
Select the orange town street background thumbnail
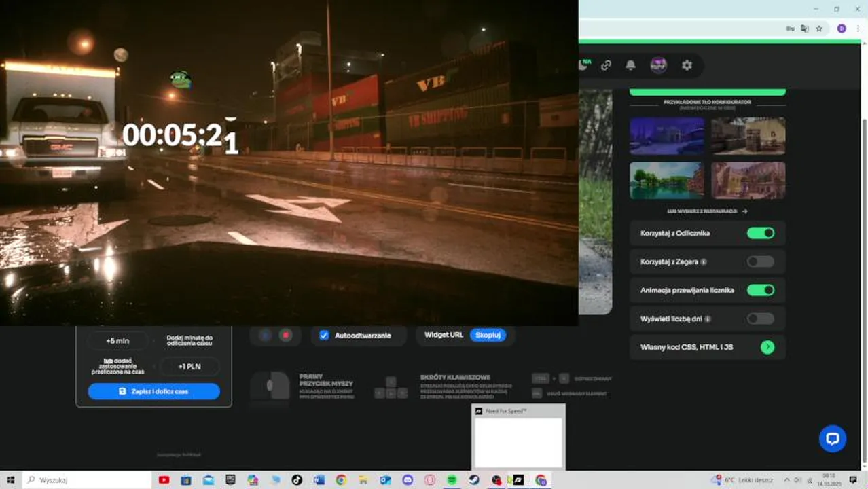click(x=748, y=180)
